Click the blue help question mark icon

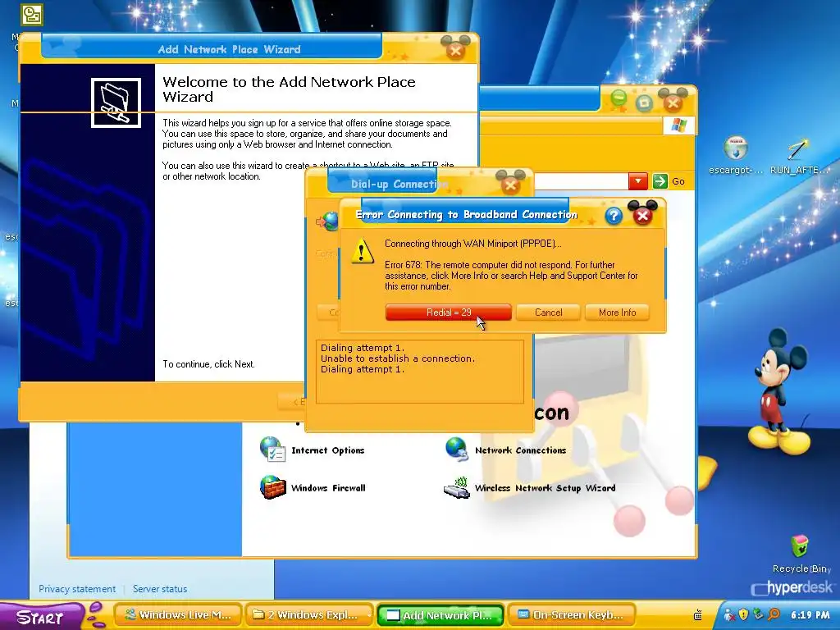pos(614,216)
